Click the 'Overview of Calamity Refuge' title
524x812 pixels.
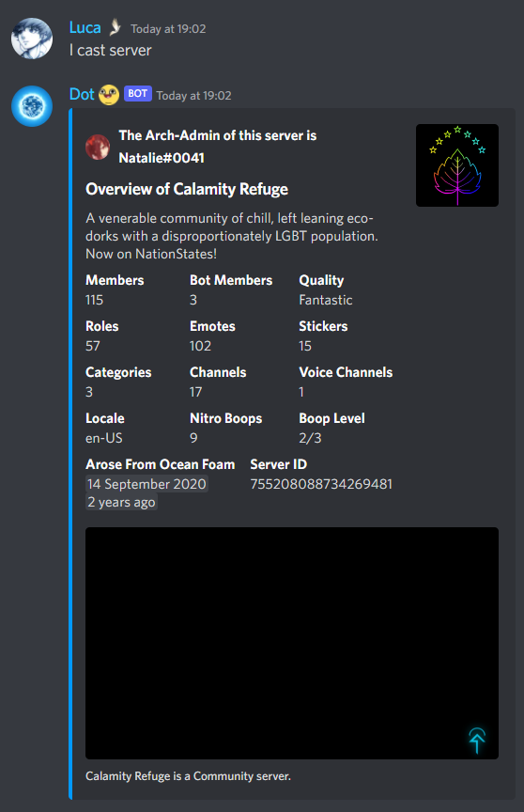coord(187,189)
